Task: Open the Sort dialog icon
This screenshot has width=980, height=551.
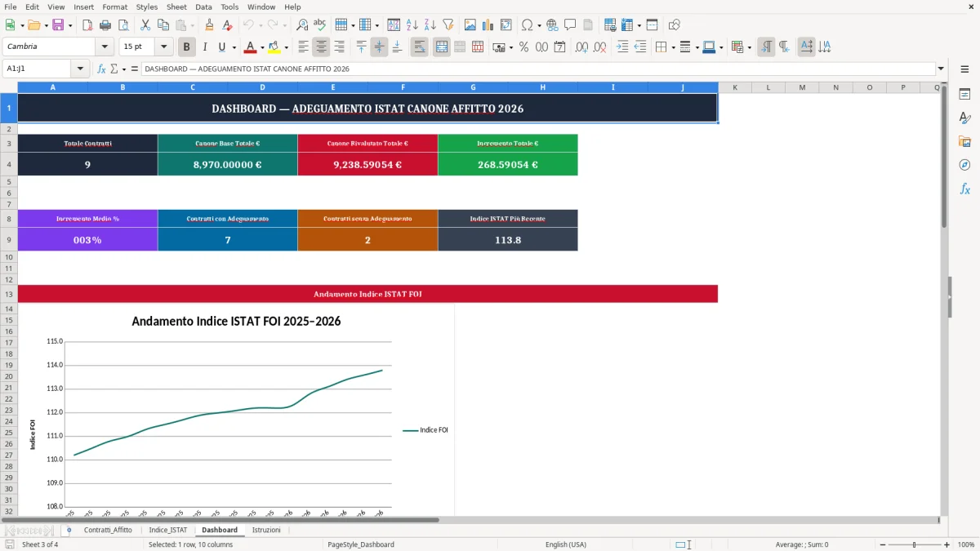Action: click(394, 25)
